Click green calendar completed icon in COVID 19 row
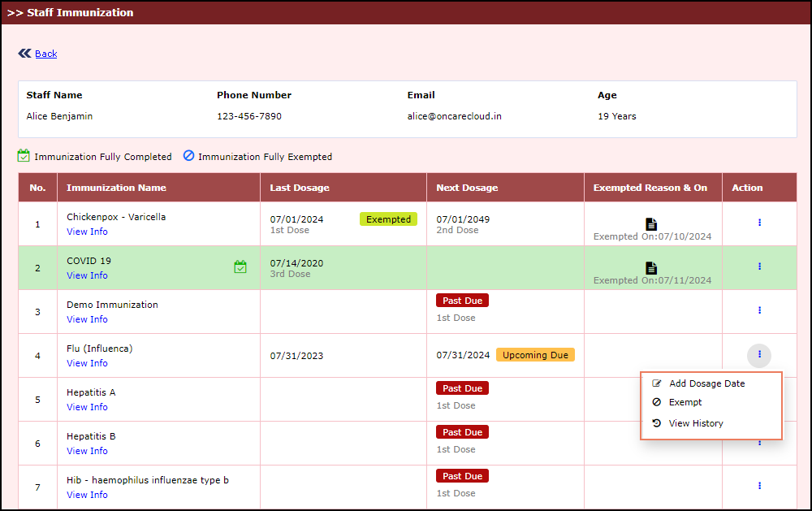Viewport: 812px width, 511px height. tap(240, 266)
